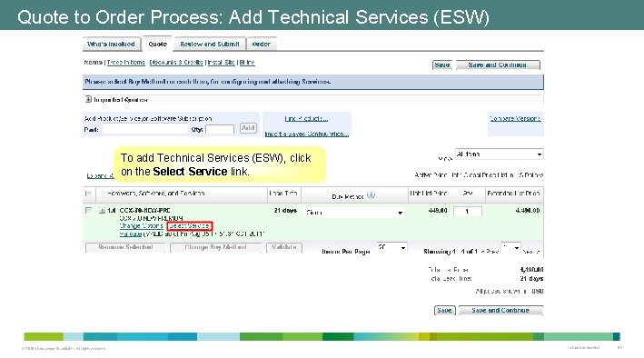Screen dimensions: 644x358
Task: Select the Quote tab
Action: point(157,44)
